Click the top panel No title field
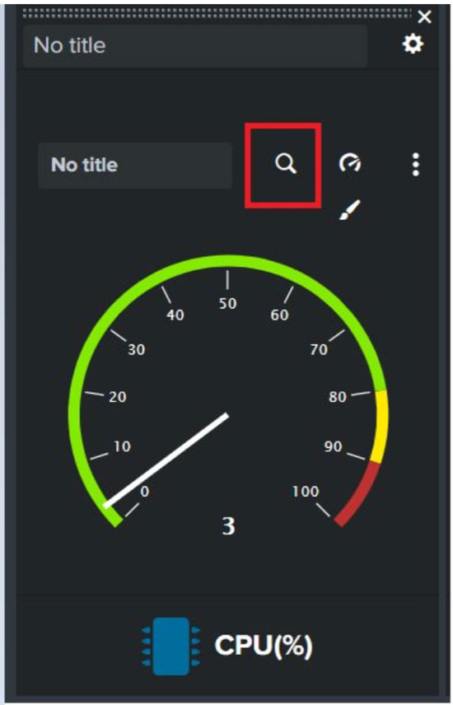 pos(195,46)
